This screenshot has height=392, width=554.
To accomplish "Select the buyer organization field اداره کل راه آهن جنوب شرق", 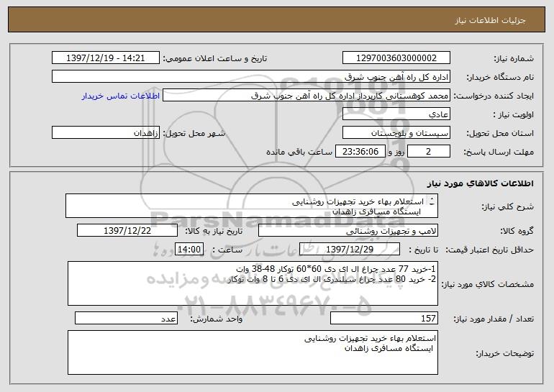I will [x=251, y=77].
